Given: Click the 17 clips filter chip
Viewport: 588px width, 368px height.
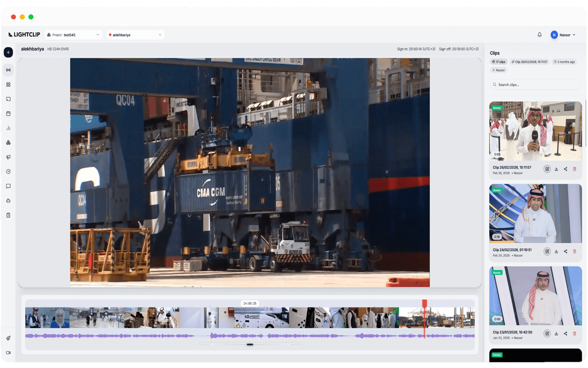Looking at the screenshot, I should [499, 62].
